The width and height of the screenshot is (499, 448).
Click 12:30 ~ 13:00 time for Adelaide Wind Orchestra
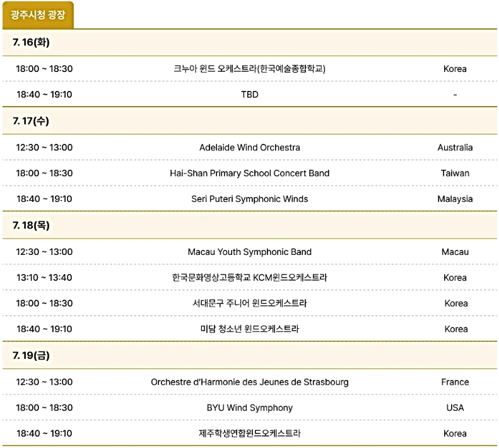pos(44,148)
